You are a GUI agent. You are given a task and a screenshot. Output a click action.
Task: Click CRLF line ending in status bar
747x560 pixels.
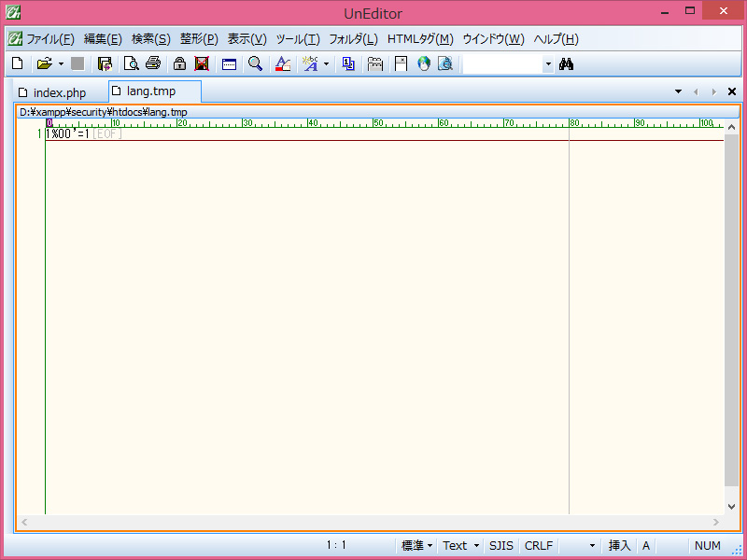click(x=539, y=545)
